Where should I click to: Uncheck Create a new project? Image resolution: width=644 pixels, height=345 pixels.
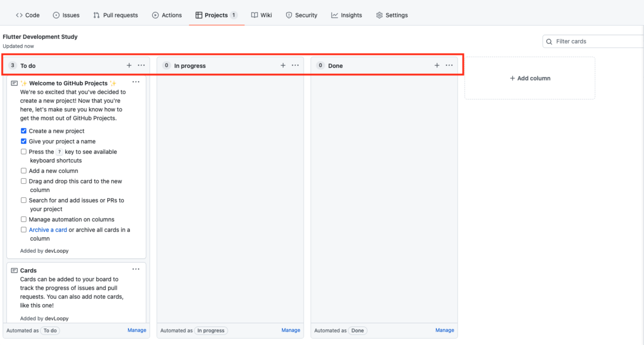24,131
